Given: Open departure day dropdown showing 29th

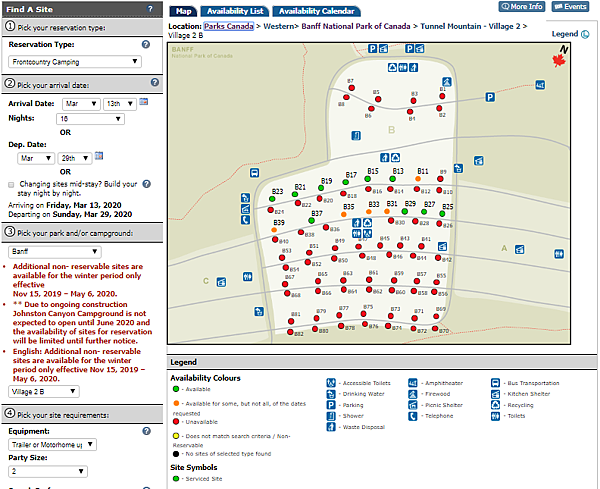Looking at the screenshot, I should click(75, 158).
